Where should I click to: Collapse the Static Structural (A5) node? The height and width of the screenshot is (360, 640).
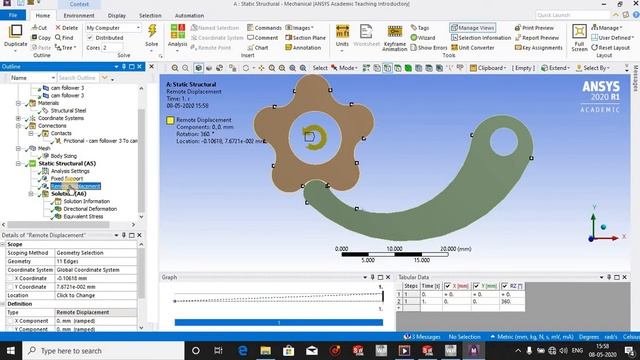coord(18,164)
